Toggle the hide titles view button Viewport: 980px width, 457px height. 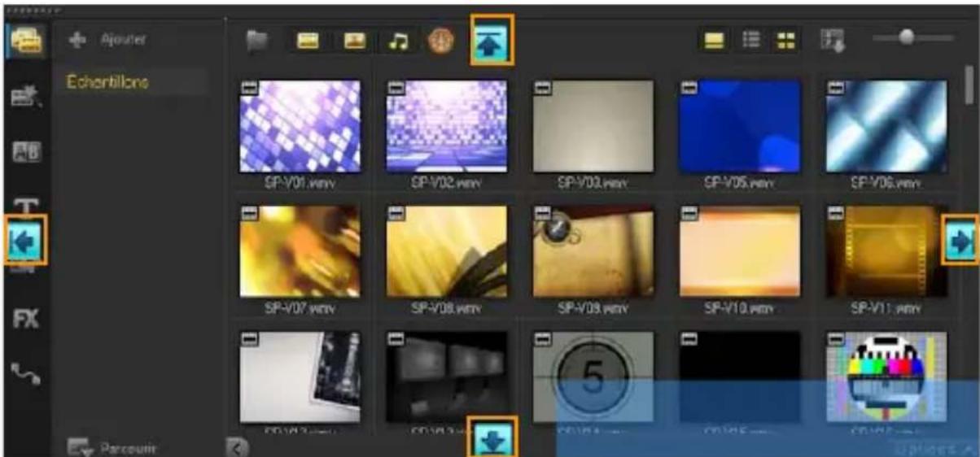click(x=715, y=42)
